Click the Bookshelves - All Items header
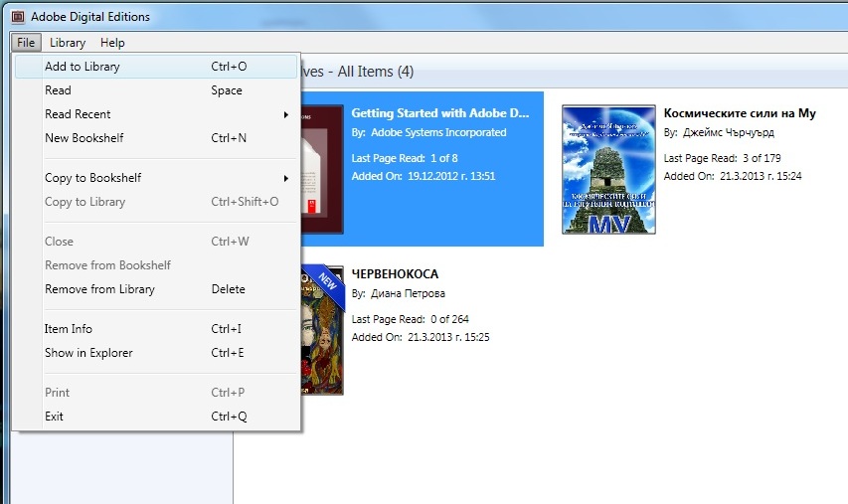 [358, 72]
